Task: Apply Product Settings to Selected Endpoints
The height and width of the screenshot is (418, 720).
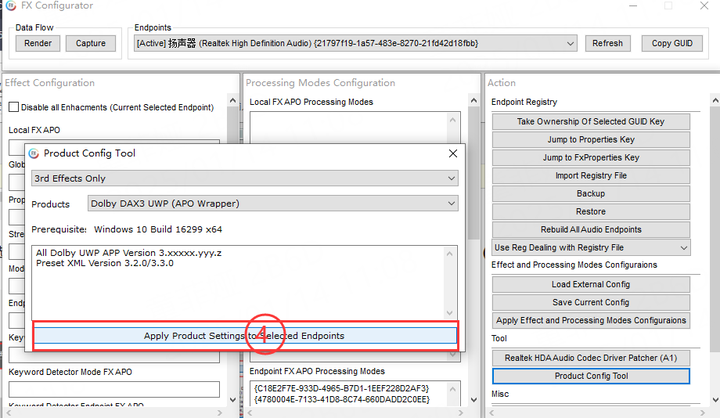Action: click(245, 336)
